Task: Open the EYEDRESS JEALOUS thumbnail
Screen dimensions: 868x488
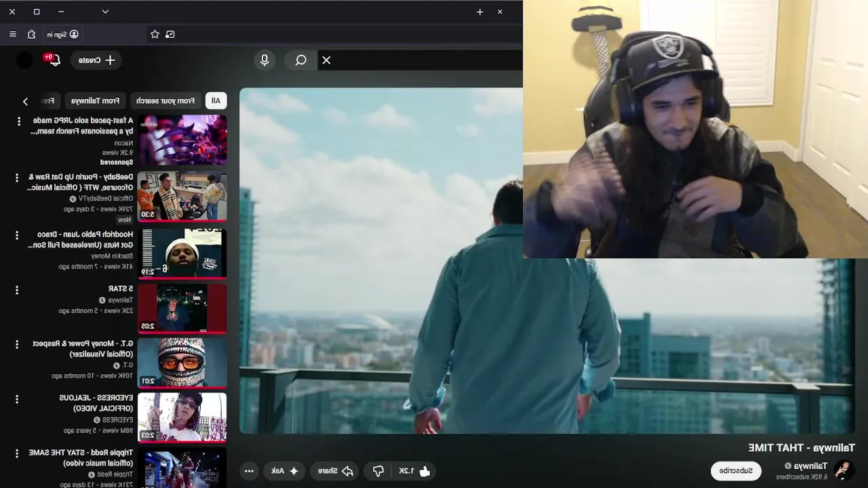Action: pos(182,418)
